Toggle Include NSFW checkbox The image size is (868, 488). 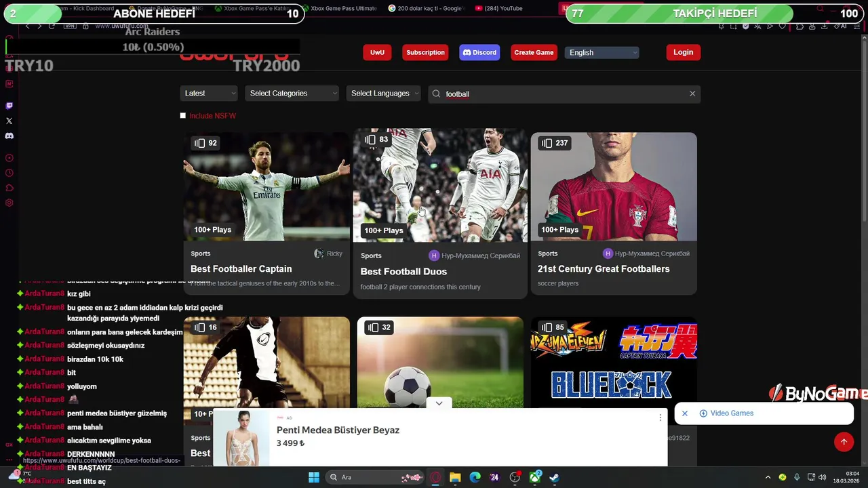coord(183,116)
